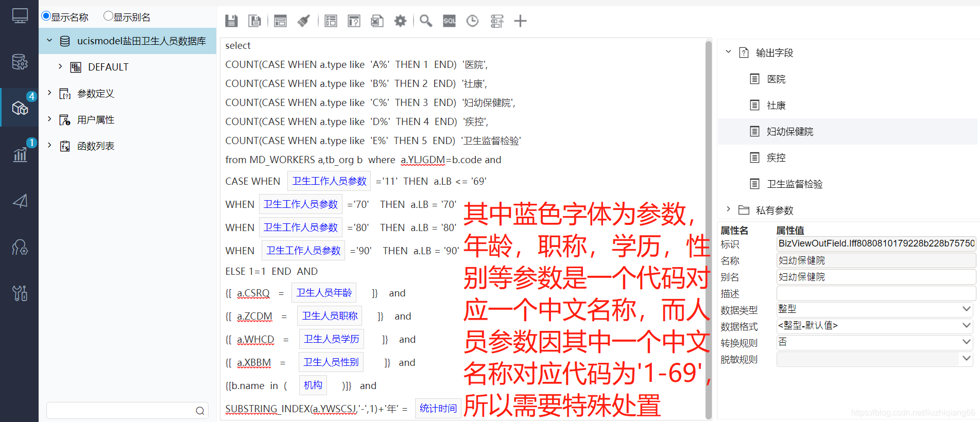Click the table structure toolbar icon

(x=331, y=21)
